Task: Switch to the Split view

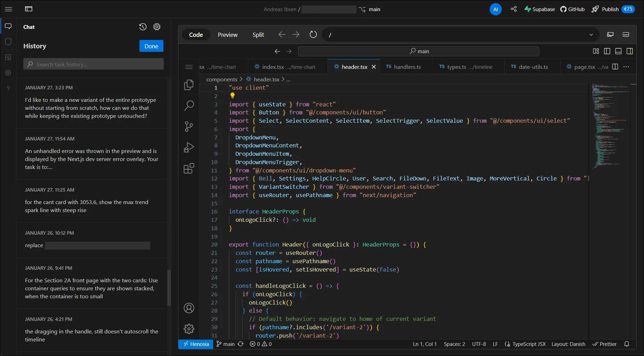Action: (x=258, y=35)
